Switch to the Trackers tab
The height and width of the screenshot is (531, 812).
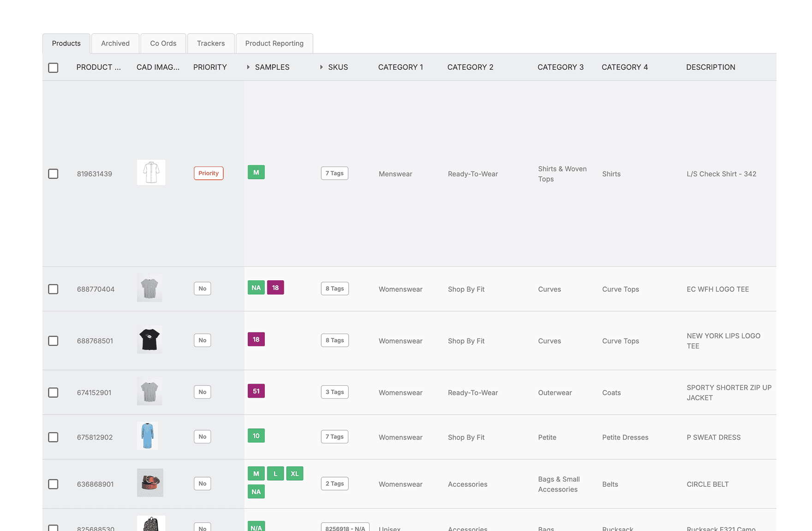pyautogui.click(x=211, y=43)
